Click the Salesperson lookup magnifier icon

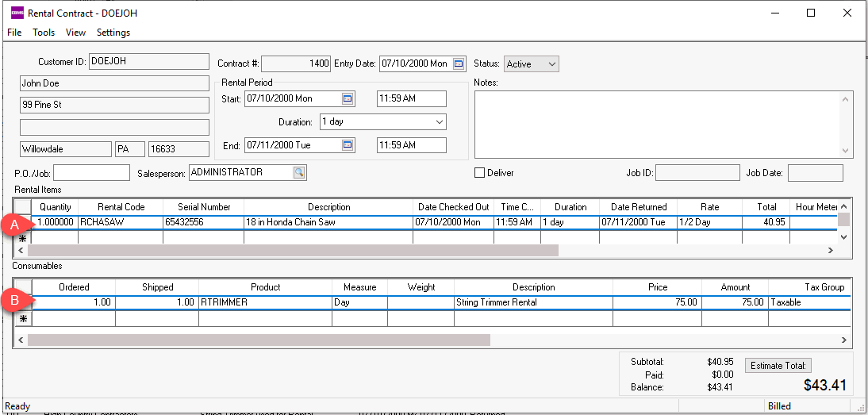(x=299, y=172)
